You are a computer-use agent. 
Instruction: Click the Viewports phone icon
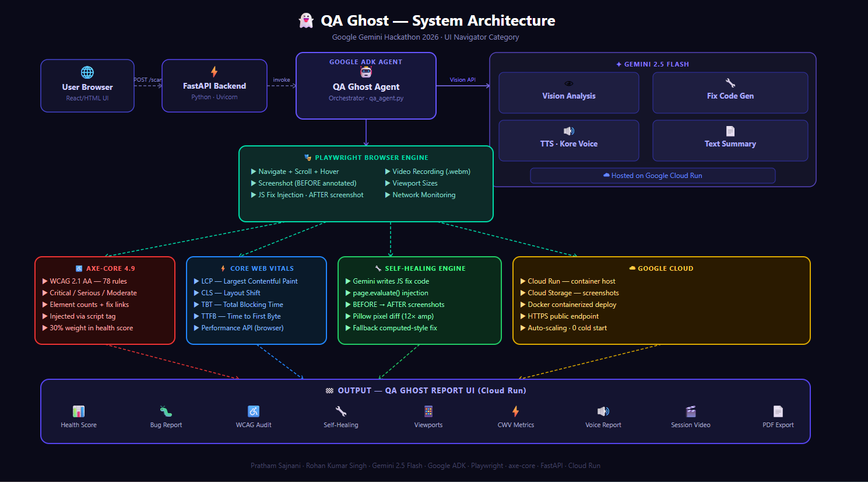pos(428,411)
